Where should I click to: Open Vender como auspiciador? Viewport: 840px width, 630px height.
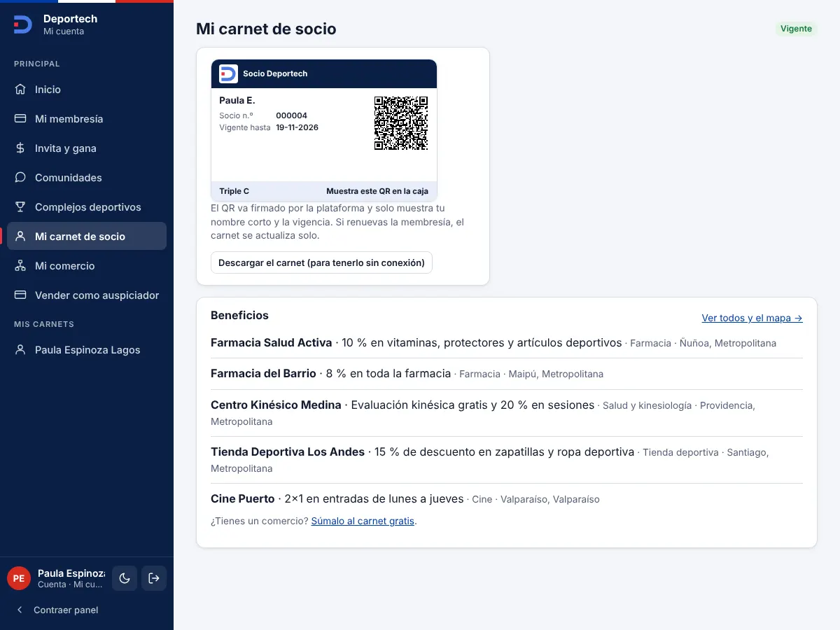pos(87,295)
